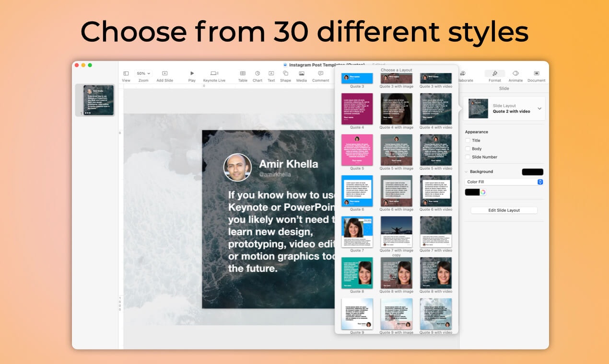Click the Comment toolbar icon

[x=320, y=73]
